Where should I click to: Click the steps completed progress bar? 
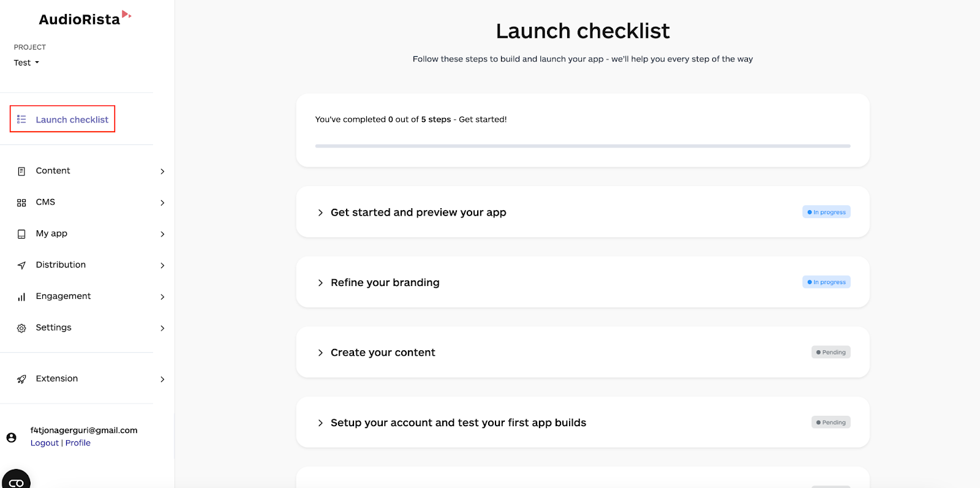[x=582, y=146]
